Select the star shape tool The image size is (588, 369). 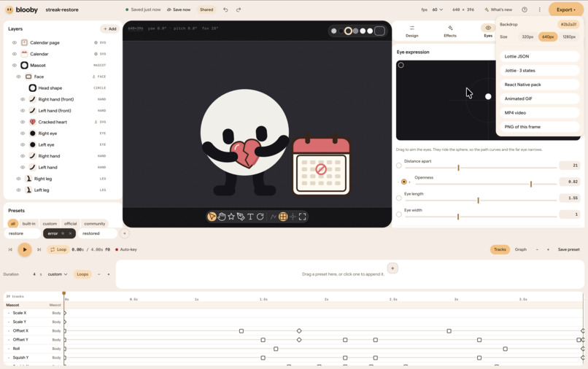coord(231,217)
